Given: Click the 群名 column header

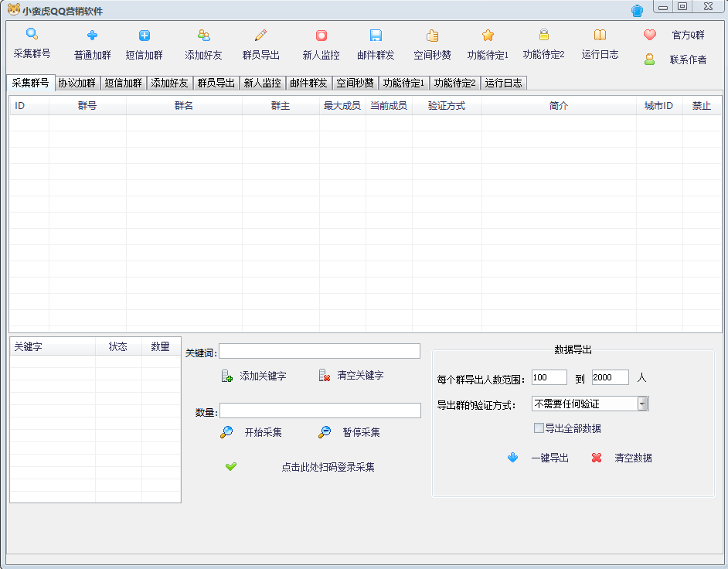Looking at the screenshot, I should tap(184, 106).
